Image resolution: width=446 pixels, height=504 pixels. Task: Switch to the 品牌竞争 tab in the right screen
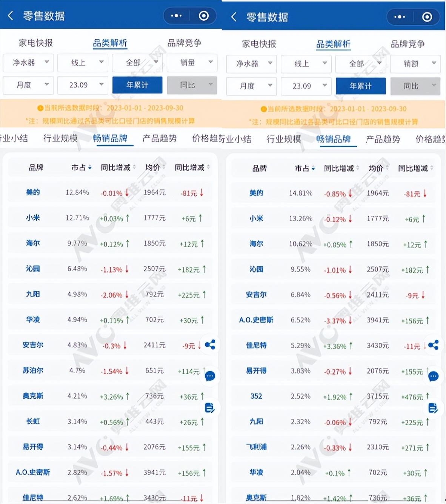408,44
